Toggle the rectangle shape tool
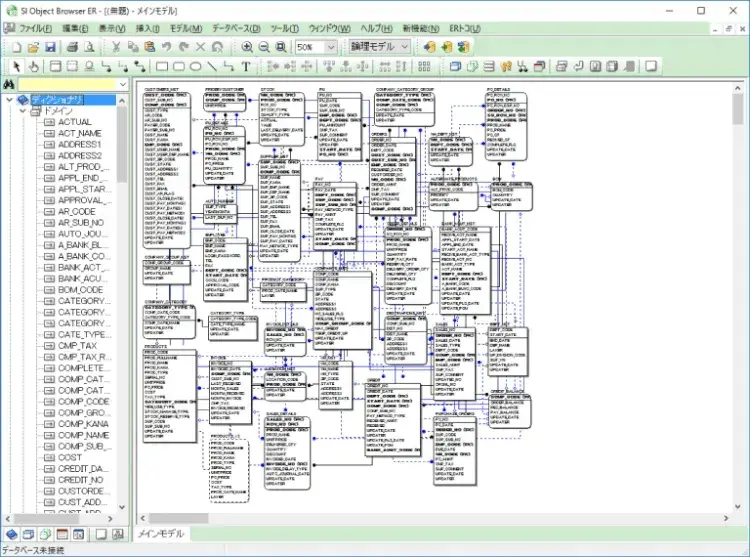Viewport: 750px width, 557px height. pyautogui.click(x=163, y=67)
